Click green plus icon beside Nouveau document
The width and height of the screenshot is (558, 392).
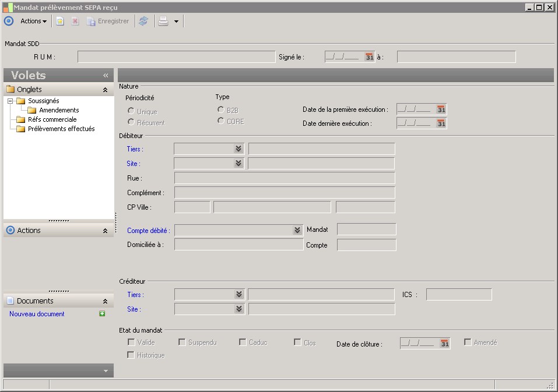103,314
